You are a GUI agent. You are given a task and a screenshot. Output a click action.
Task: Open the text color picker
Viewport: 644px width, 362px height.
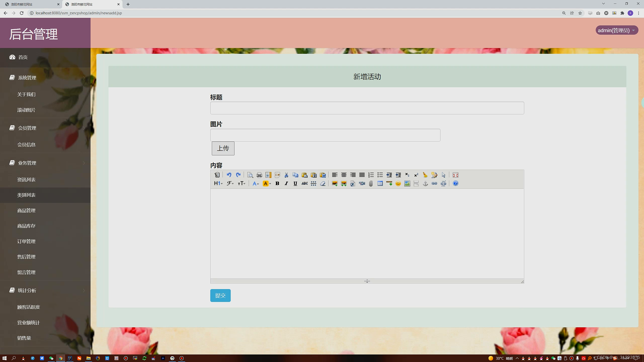tap(256, 184)
